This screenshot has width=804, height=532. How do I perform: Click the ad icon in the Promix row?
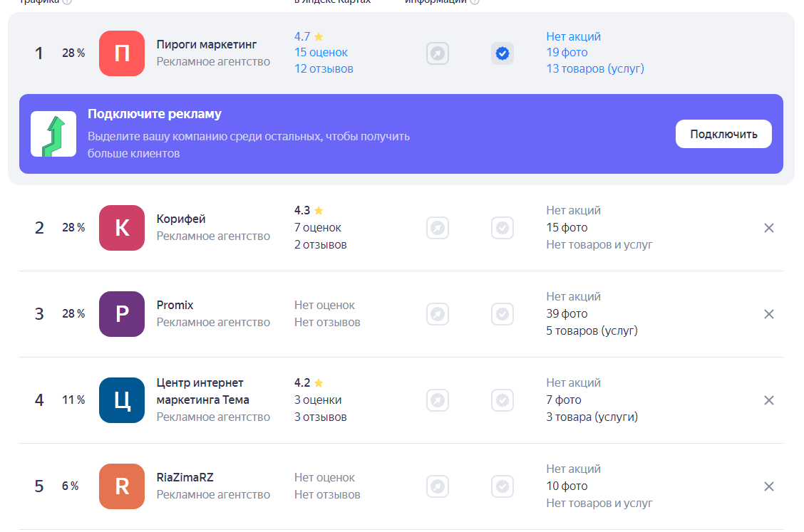pos(438,313)
